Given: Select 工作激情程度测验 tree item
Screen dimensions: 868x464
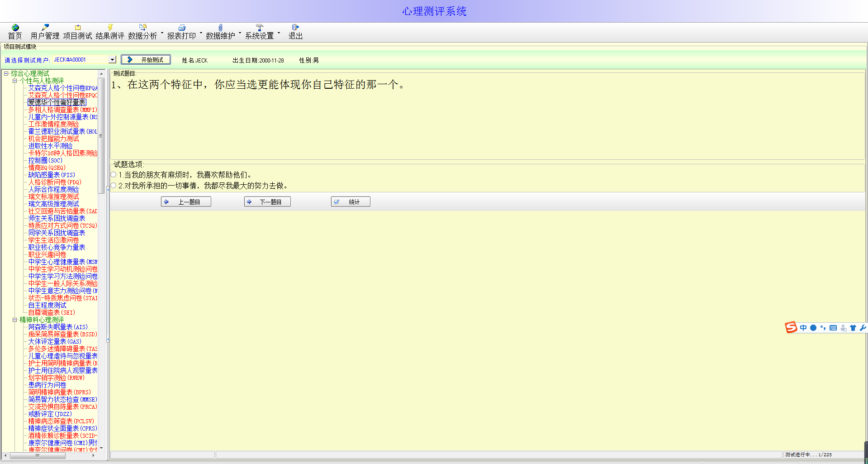Looking at the screenshot, I should click(x=53, y=124).
